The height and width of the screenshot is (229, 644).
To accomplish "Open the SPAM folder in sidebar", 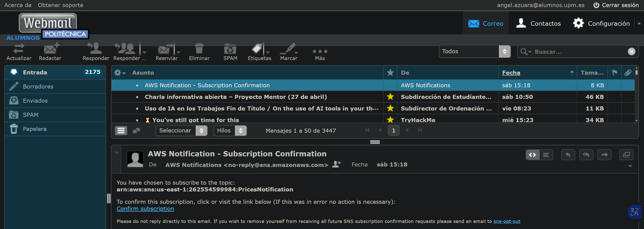I will tap(55, 115).
